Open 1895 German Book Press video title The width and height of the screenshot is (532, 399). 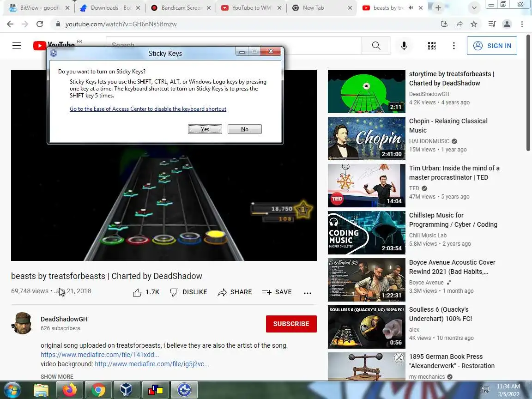pos(452,361)
